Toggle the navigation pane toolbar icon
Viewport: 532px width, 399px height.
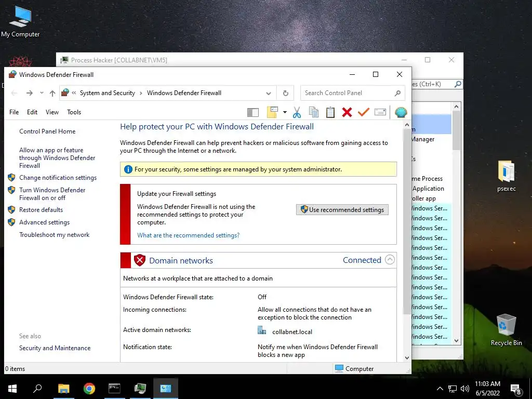click(253, 112)
